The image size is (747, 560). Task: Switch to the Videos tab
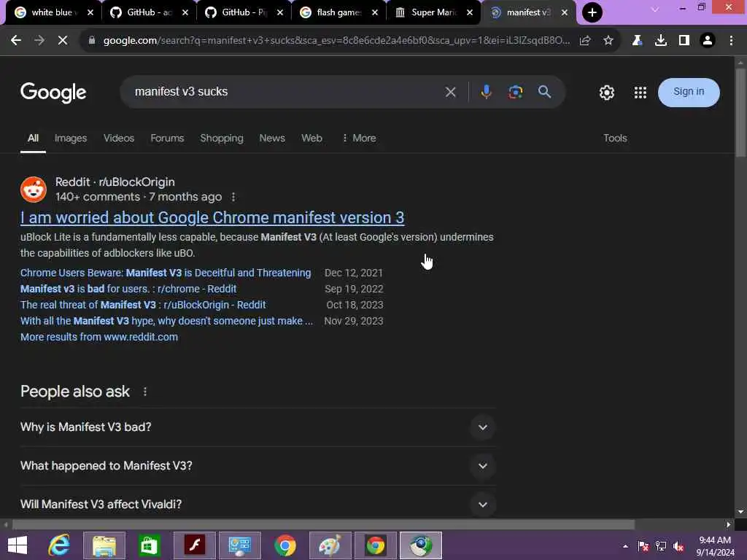click(119, 138)
